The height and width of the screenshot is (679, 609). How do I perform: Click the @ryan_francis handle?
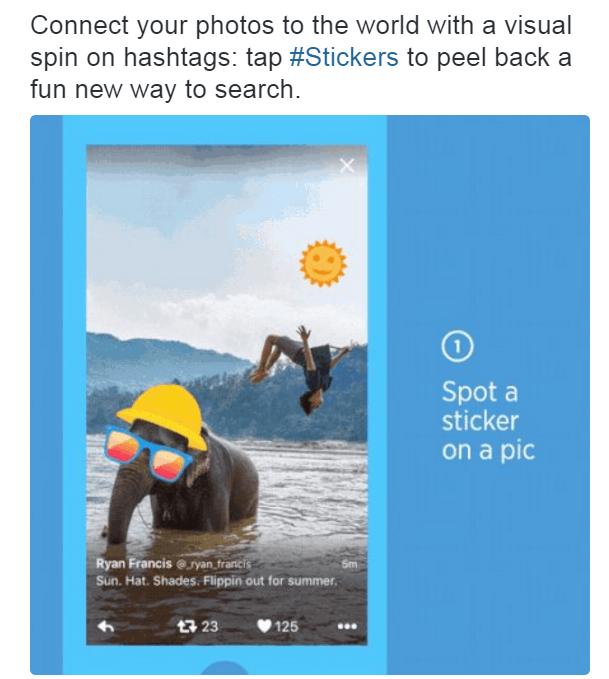click(x=214, y=564)
